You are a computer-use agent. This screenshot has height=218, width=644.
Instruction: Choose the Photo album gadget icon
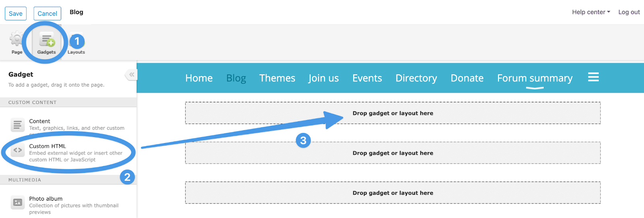pyautogui.click(x=18, y=203)
